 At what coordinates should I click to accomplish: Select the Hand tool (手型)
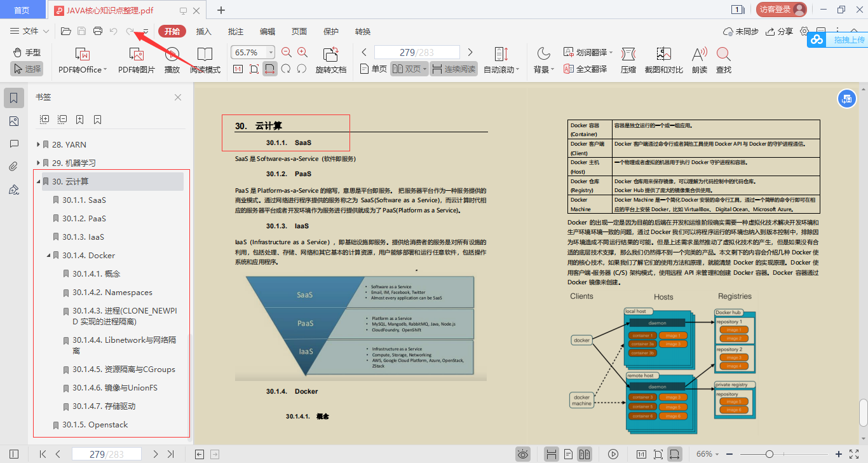27,53
